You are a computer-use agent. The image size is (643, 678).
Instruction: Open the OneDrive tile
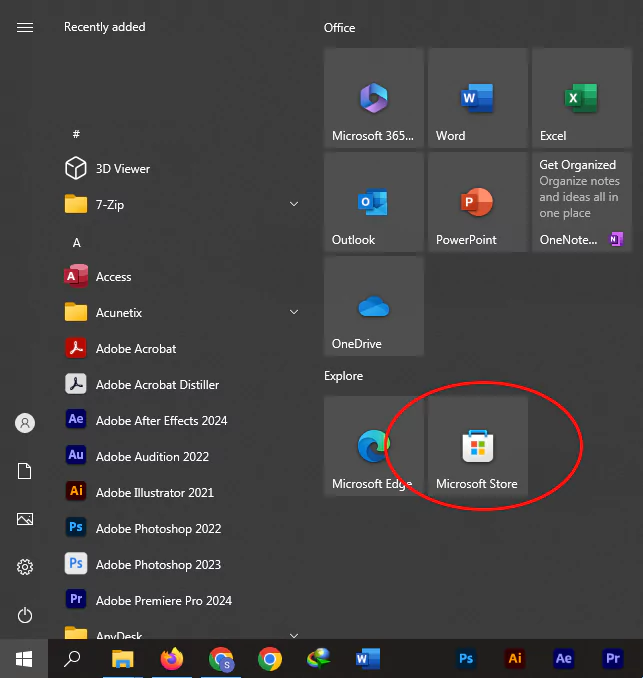(373, 306)
